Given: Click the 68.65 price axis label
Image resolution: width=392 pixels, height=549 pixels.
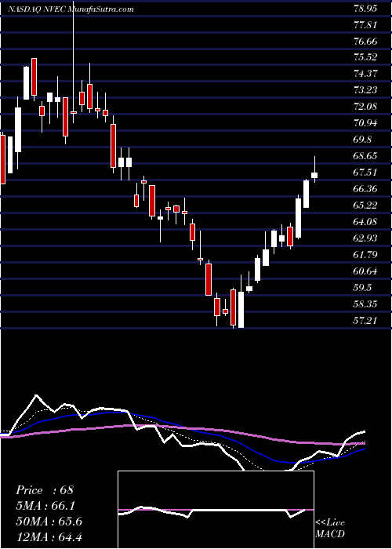Looking at the screenshot, I should point(365,156).
